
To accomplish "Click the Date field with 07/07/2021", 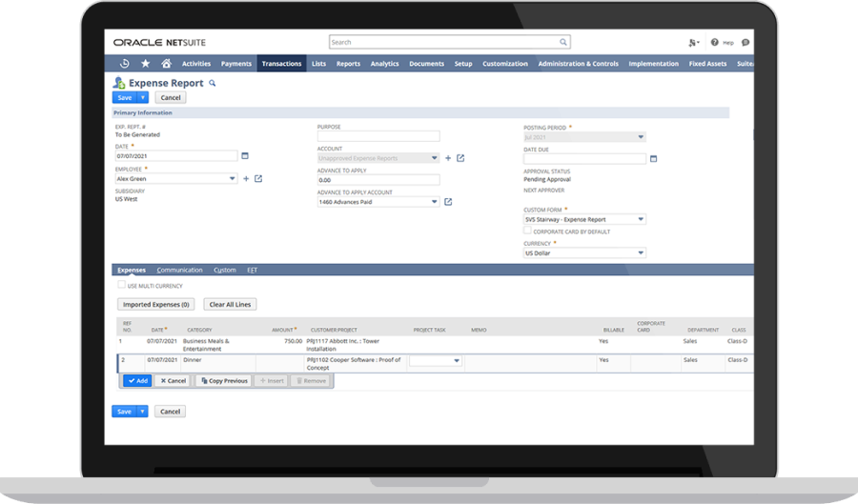I will (176, 156).
